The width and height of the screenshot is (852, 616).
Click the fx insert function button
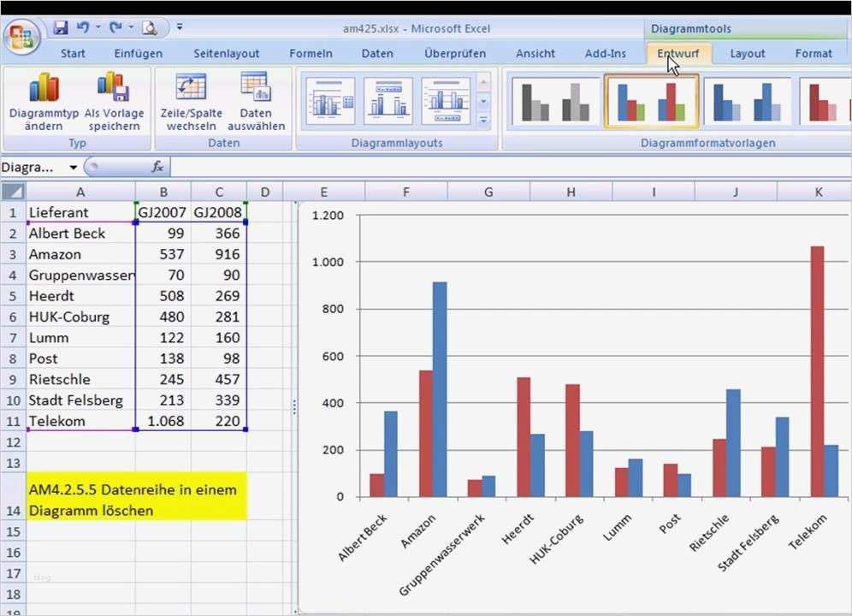click(157, 167)
